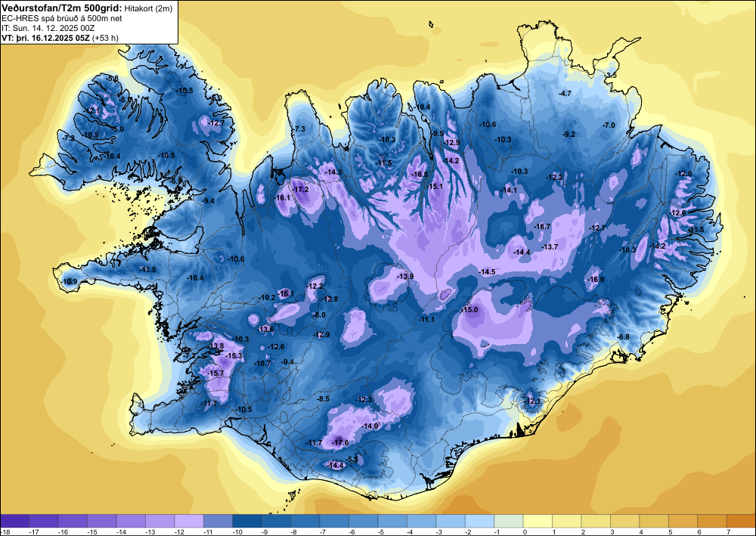Click the -17.6 temperature label
The image size is (756, 536).
tap(340, 442)
